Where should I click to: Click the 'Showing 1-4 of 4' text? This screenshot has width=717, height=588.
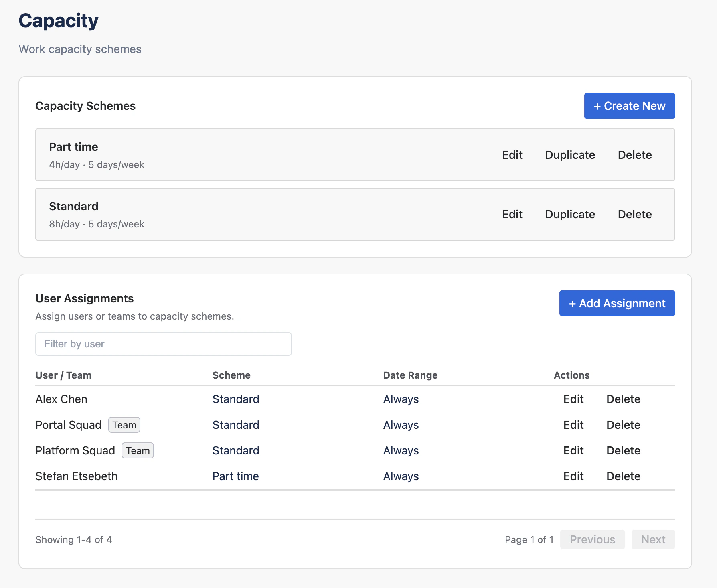click(x=74, y=539)
